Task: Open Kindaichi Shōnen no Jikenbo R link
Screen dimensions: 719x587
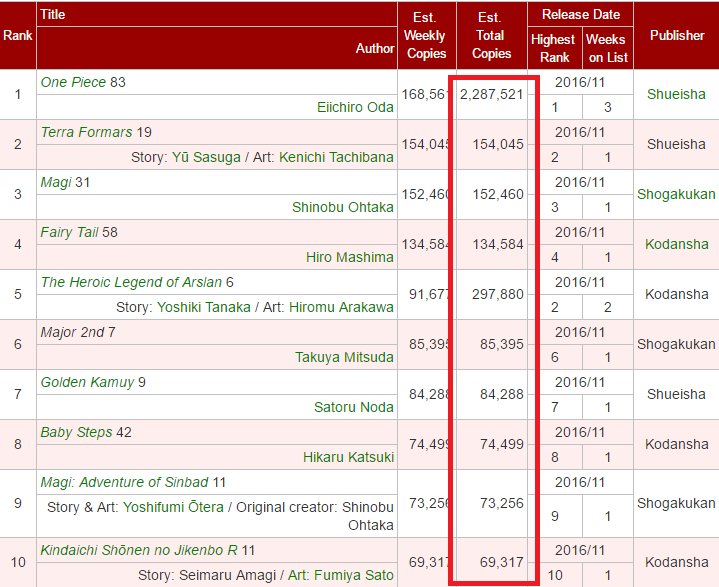Action: (139, 550)
